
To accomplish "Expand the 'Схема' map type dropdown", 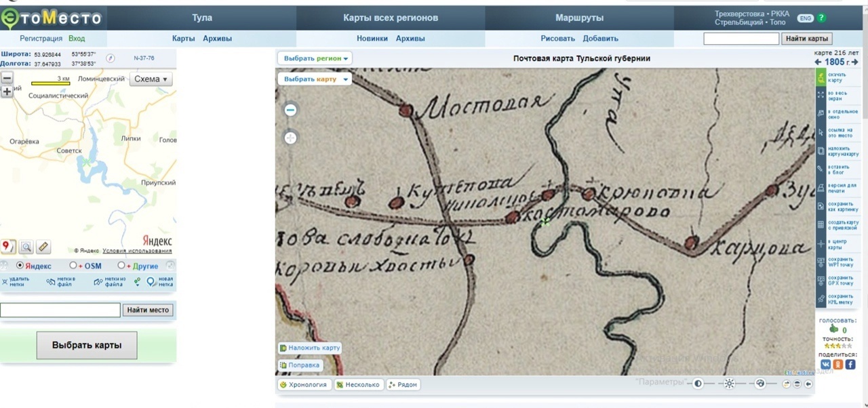I will pos(151,79).
